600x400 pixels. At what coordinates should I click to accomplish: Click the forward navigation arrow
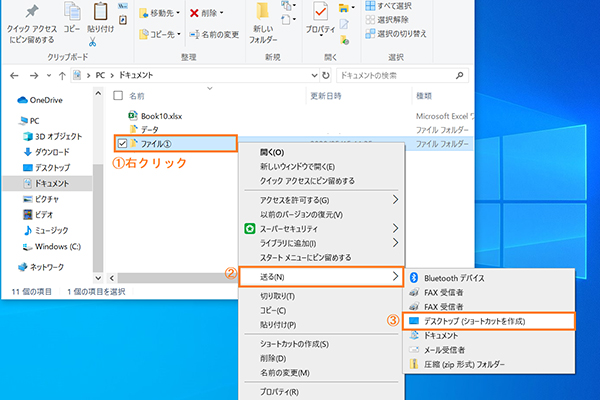[x=34, y=75]
